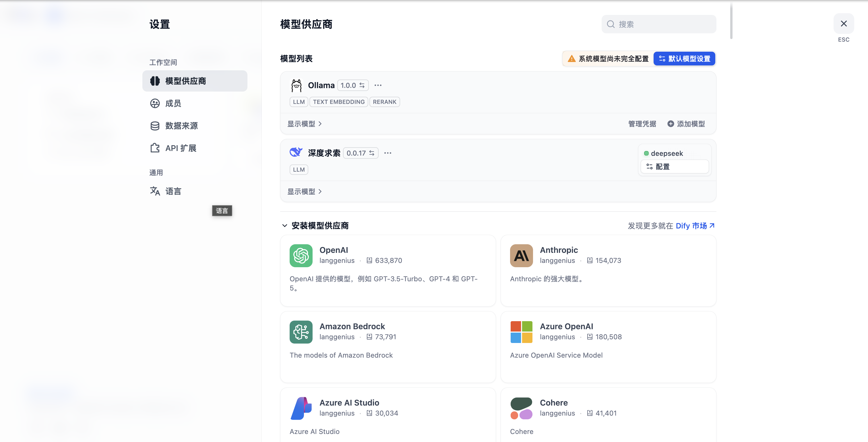Open the Ollama provider more-options menu
Screen dimensions: 868x442
click(378, 85)
